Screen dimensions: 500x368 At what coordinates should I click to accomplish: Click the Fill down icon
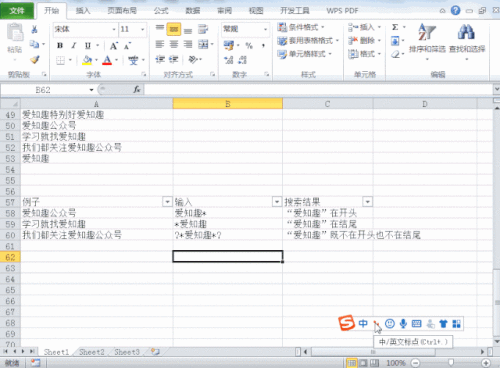pos(395,41)
